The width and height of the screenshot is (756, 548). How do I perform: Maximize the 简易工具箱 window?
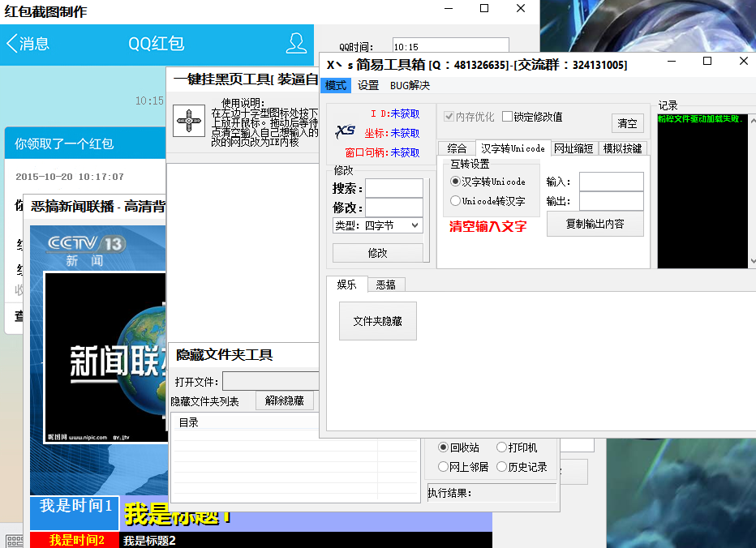click(707, 62)
